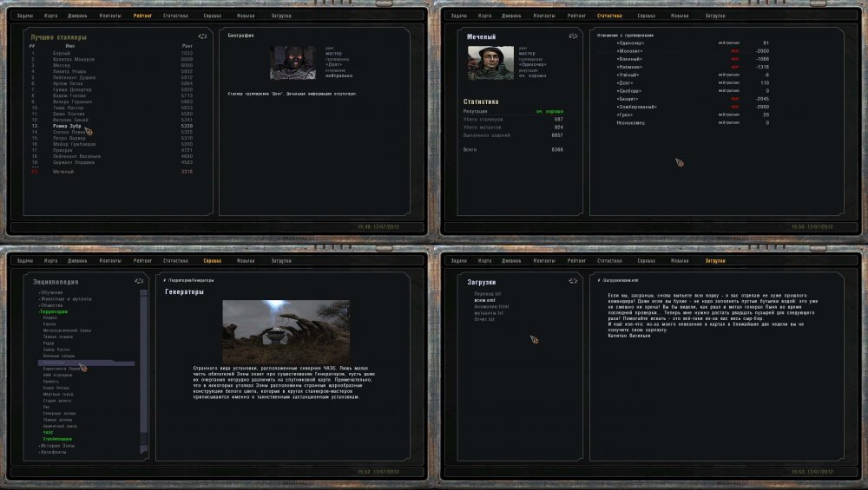Expand the Общества encyclopedia category
868x490 pixels.
[x=50, y=305]
